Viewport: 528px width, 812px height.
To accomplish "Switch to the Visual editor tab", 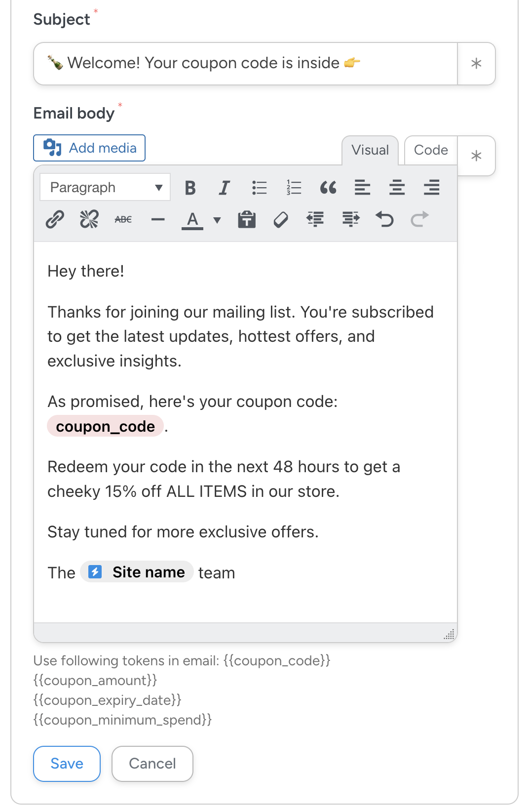I will [370, 150].
